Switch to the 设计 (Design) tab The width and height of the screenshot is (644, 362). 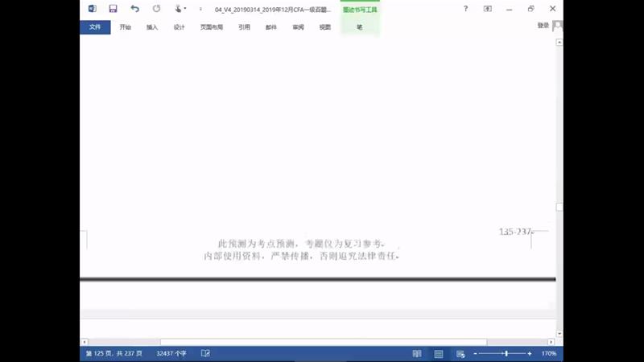pyautogui.click(x=179, y=27)
